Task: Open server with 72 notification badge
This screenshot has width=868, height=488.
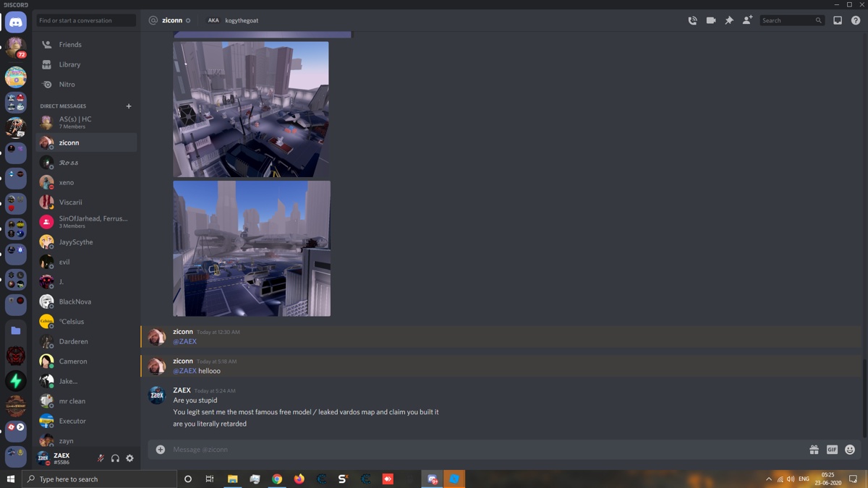Action: (16, 49)
